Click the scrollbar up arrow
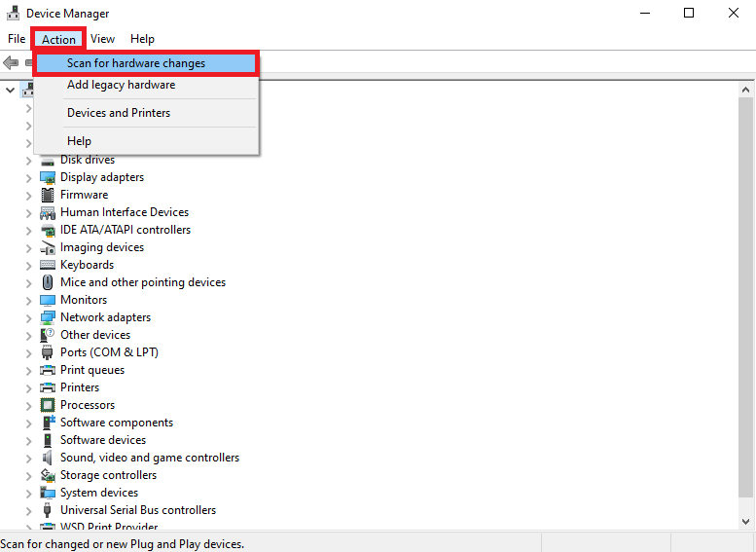 click(745, 90)
